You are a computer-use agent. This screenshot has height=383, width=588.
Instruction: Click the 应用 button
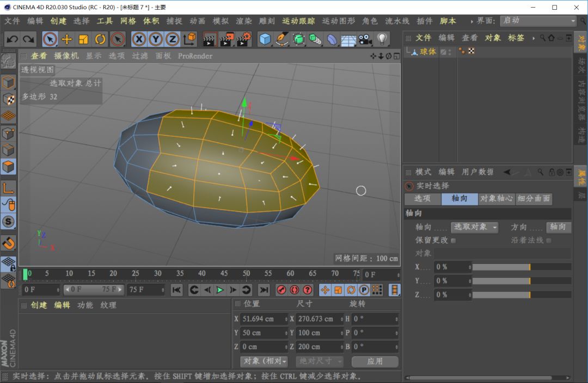[x=375, y=361]
